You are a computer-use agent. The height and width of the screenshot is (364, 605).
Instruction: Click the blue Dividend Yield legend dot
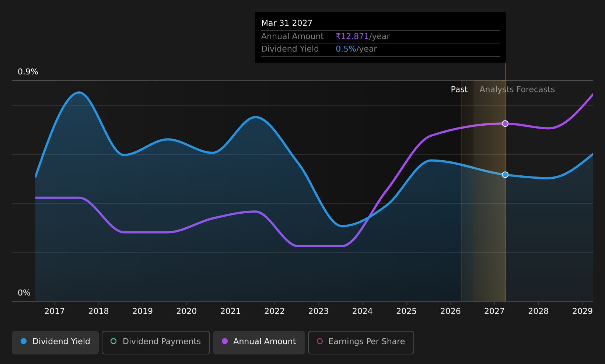click(x=24, y=341)
